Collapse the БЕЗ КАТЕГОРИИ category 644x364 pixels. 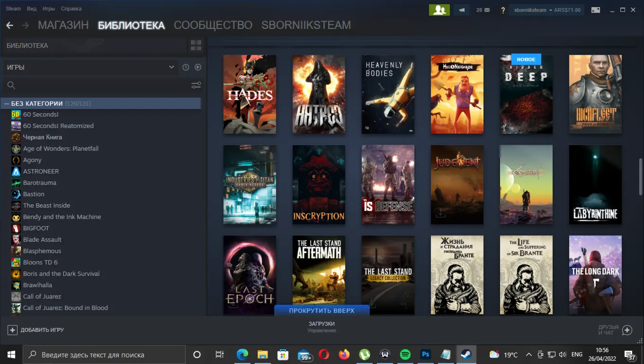pos(7,103)
